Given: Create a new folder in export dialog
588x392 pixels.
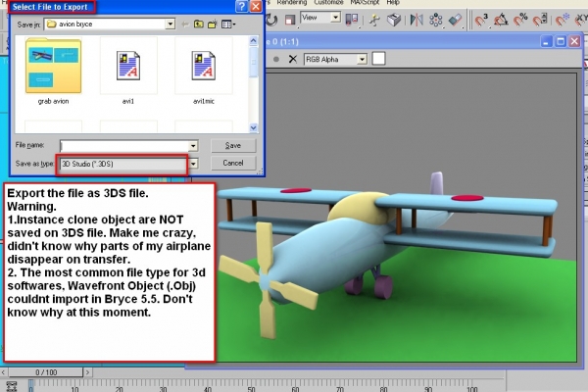Looking at the screenshot, I should coord(213,24).
